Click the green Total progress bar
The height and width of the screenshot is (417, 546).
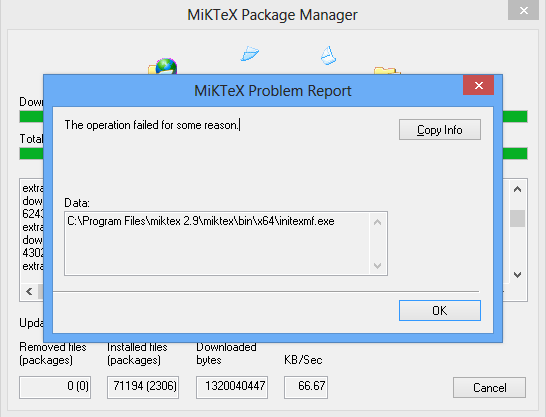pos(31,153)
